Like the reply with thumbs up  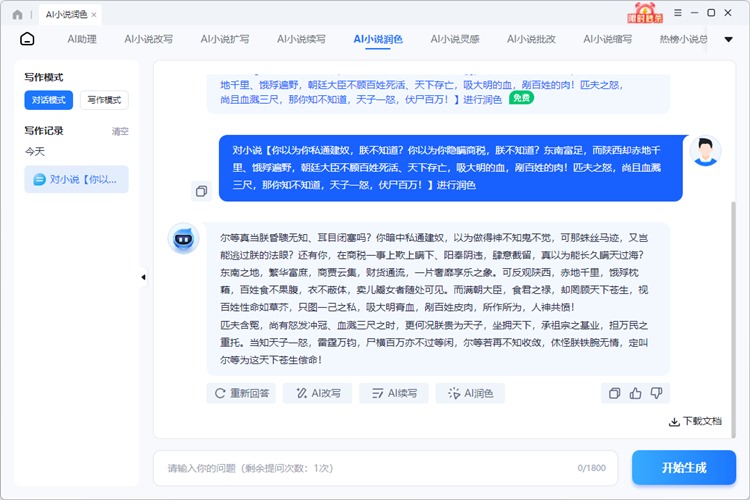coord(636,393)
